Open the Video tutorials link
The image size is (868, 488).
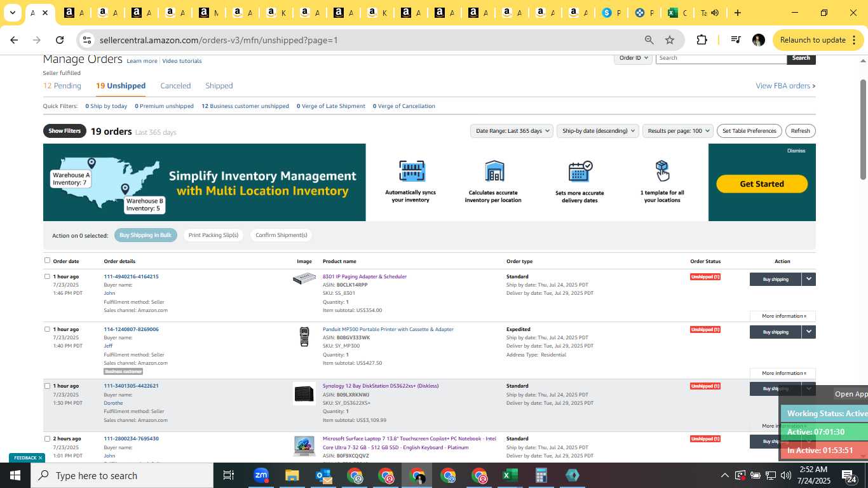[182, 61]
